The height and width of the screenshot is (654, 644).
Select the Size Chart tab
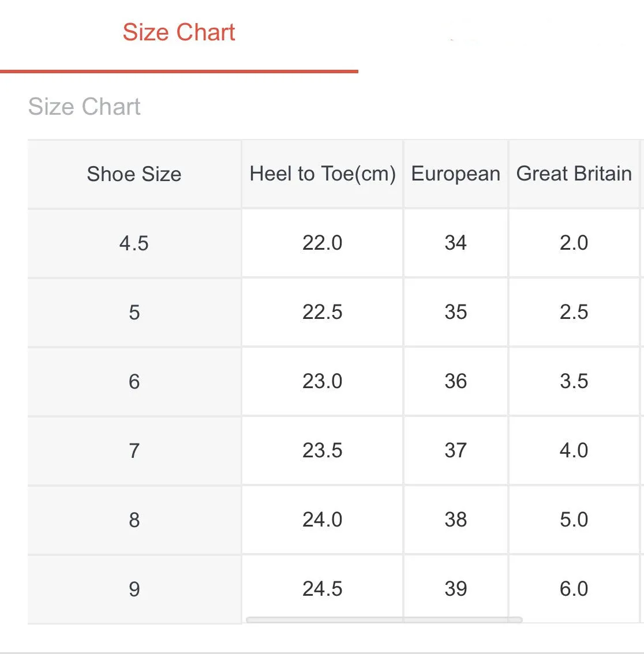[x=179, y=32]
